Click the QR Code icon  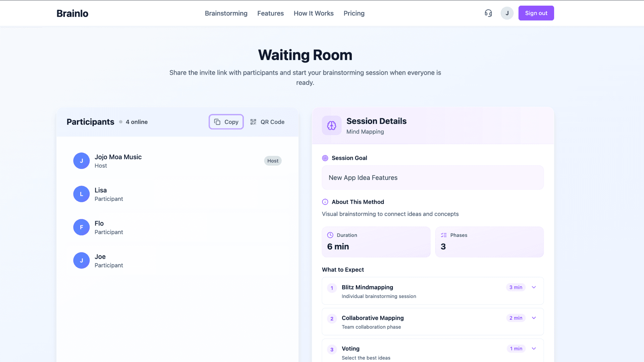click(253, 122)
